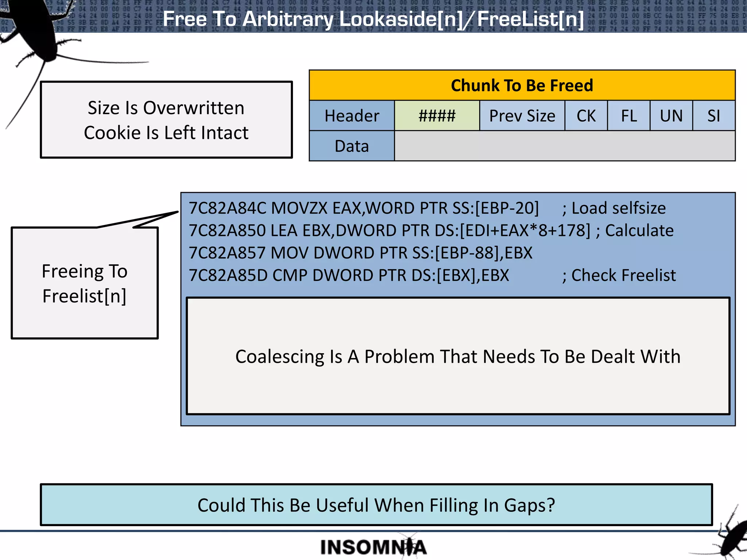Image resolution: width=747 pixels, height=560 pixels.
Task: Select the "7C82A85D CMP DWORD PTR DS:[EBX],EBX" line
Action: click(x=349, y=275)
